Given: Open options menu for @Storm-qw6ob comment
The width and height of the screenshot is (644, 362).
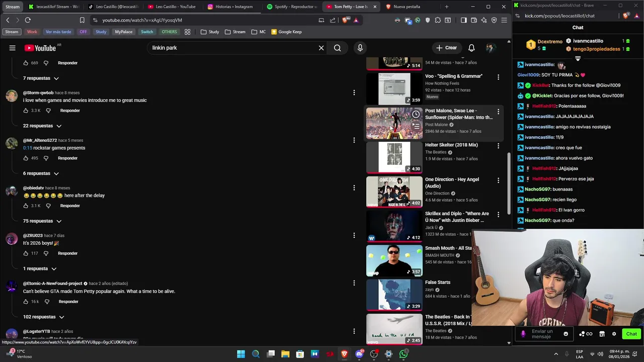Looking at the screenshot, I should pos(354,93).
